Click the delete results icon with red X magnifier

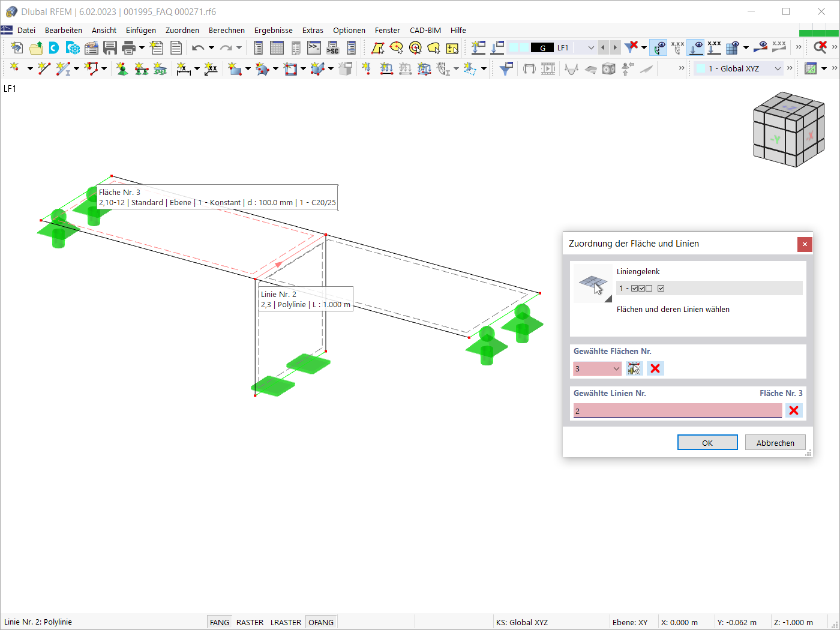[820, 47]
